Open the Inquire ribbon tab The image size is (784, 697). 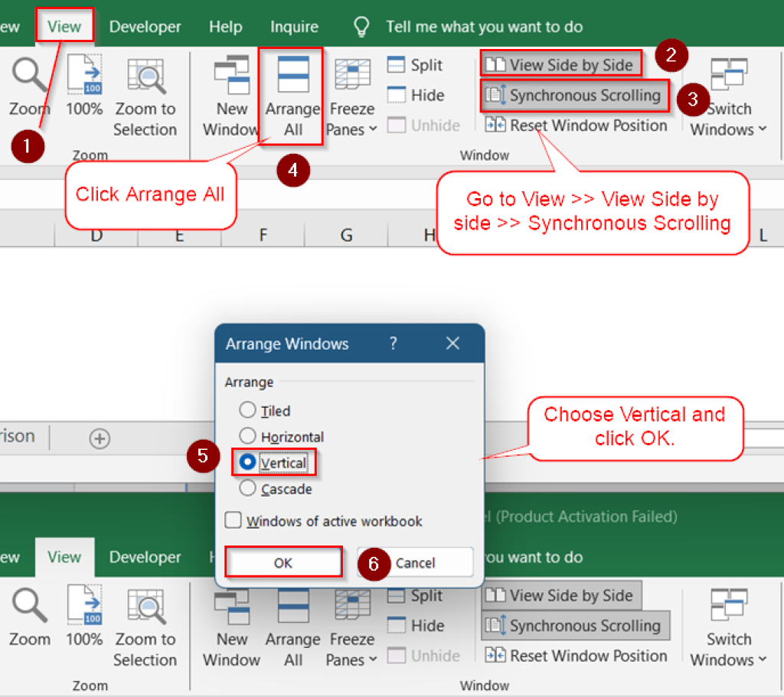[294, 26]
